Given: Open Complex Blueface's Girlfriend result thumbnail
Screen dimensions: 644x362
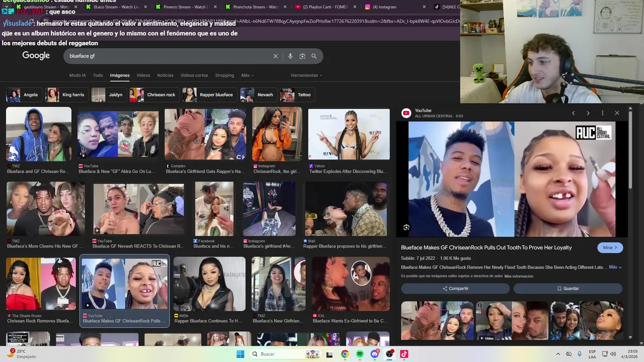Looking at the screenshot, I should 205,134.
